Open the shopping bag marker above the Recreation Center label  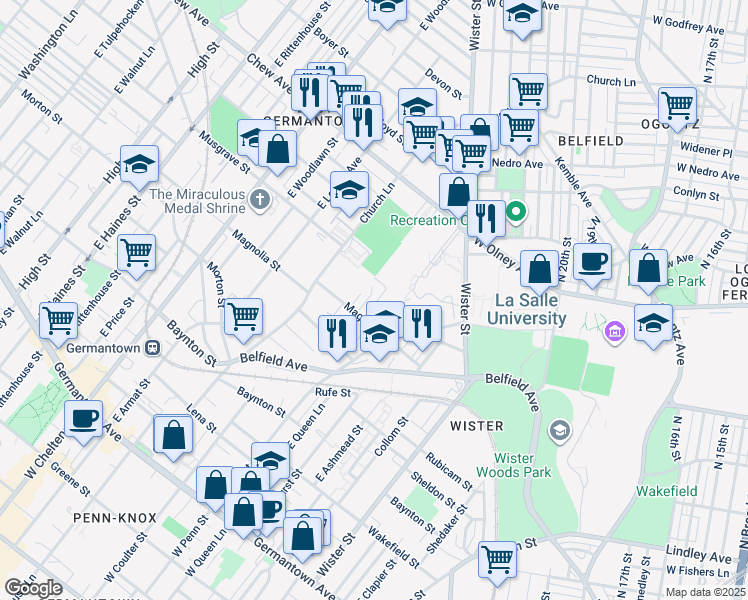[x=458, y=191]
